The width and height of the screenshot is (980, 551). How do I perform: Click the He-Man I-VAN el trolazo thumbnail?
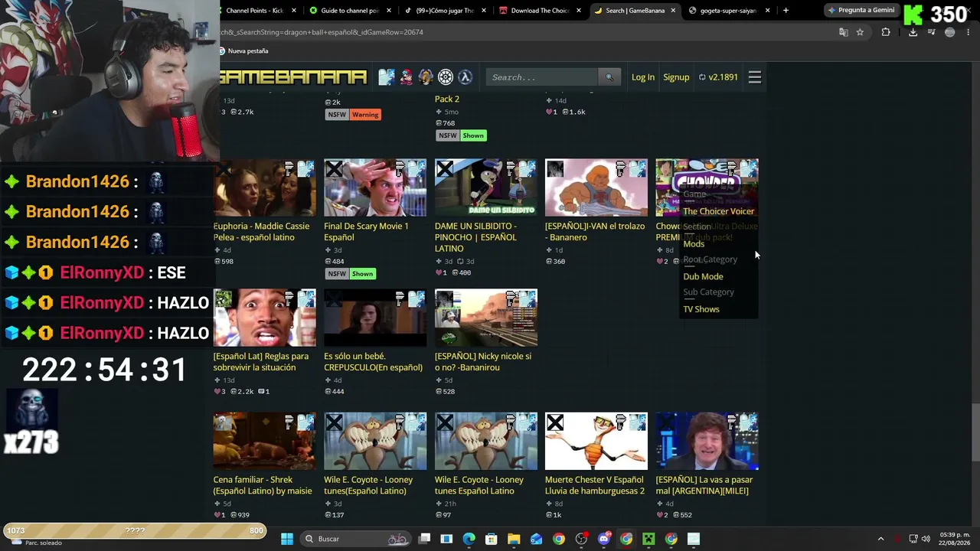[x=596, y=188]
